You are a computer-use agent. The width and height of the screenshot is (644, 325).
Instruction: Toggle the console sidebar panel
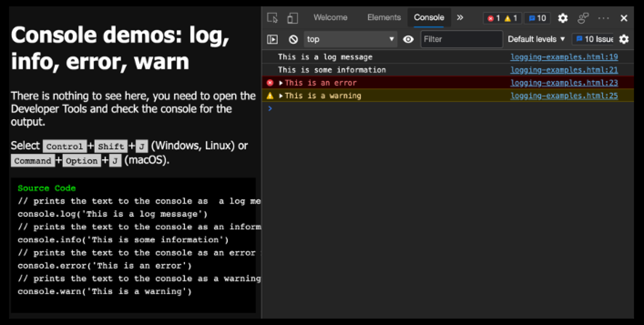(x=272, y=39)
